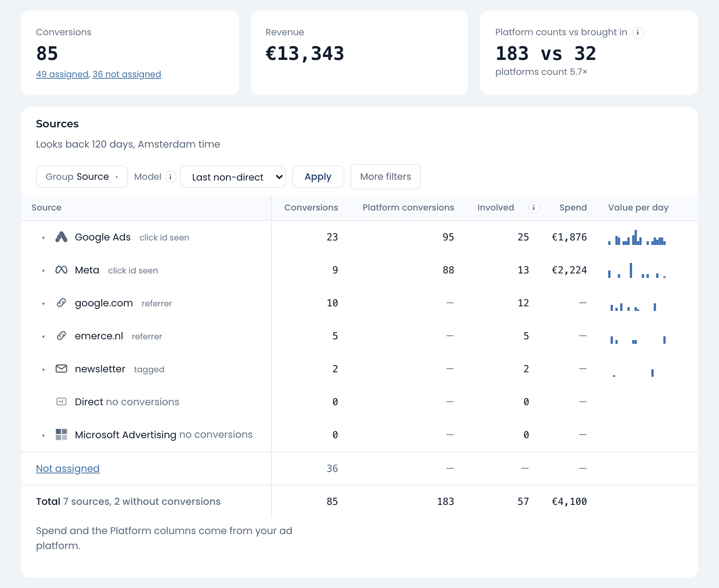Click the revenue value €13,343
This screenshot has height=588, width=719.
click(x=304, y=54)
